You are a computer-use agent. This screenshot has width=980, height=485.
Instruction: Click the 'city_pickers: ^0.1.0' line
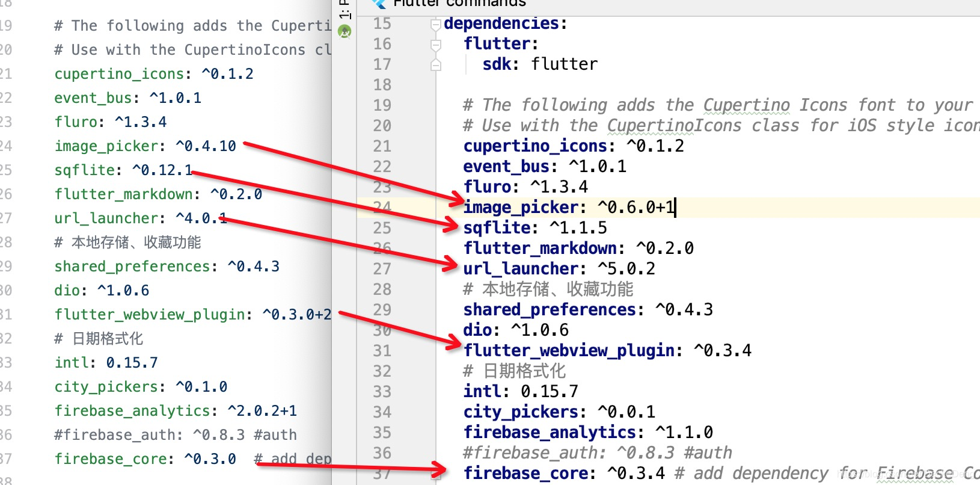pyautogui.click(x=141, y=387)
